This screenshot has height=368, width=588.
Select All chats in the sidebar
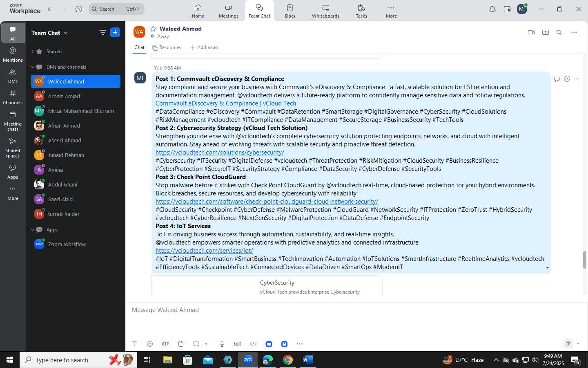tap(13, 33)
